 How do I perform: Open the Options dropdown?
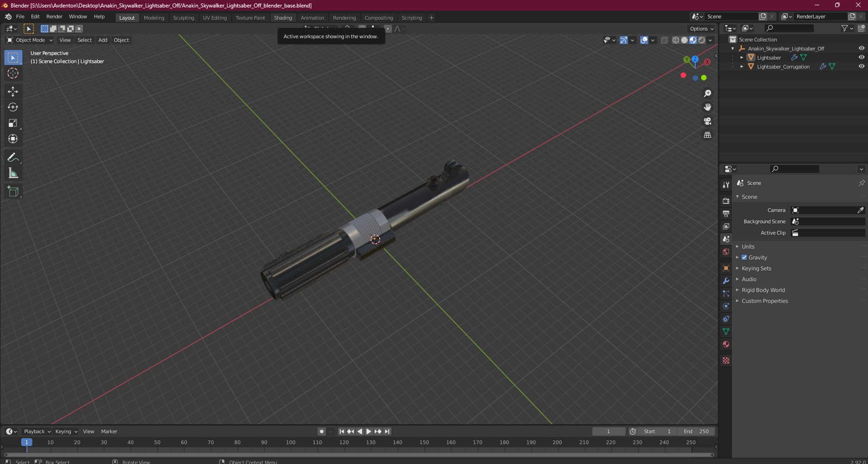click(x=702, y=28)
